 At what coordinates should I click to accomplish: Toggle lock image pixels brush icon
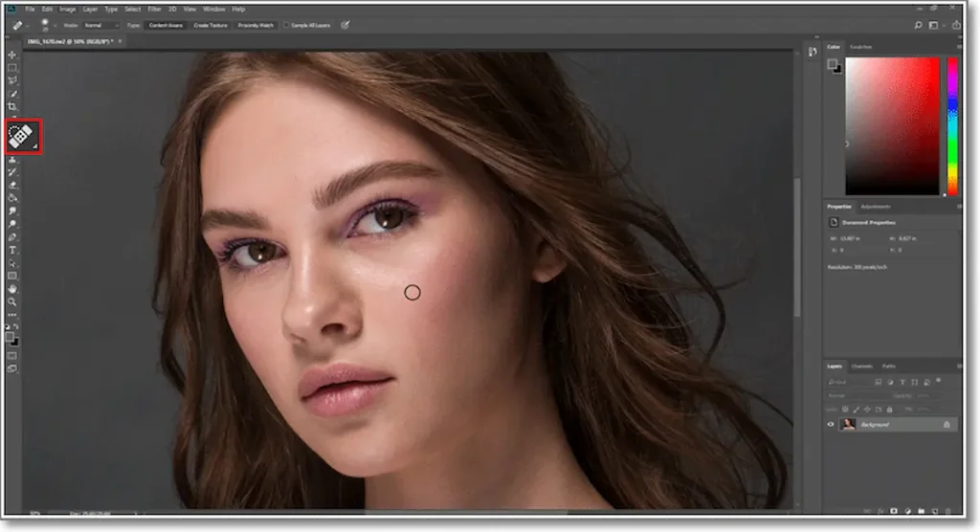[x=857, y=410]
